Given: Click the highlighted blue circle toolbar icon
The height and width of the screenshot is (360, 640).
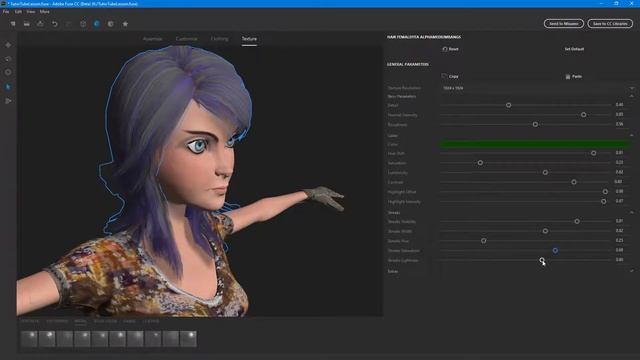Looking at the screenshot, I should (x=97, y=24).
